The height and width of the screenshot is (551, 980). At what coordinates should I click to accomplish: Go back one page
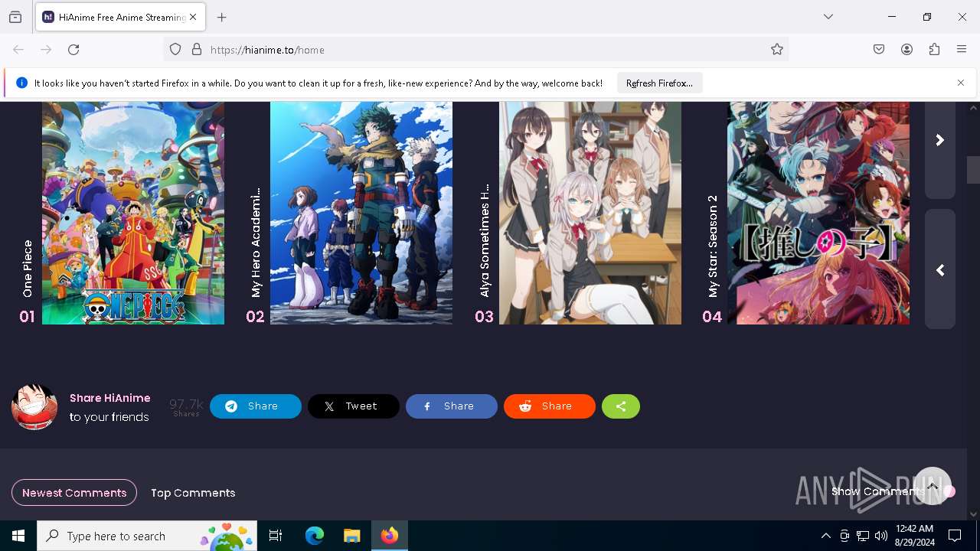tap(18, 50)
